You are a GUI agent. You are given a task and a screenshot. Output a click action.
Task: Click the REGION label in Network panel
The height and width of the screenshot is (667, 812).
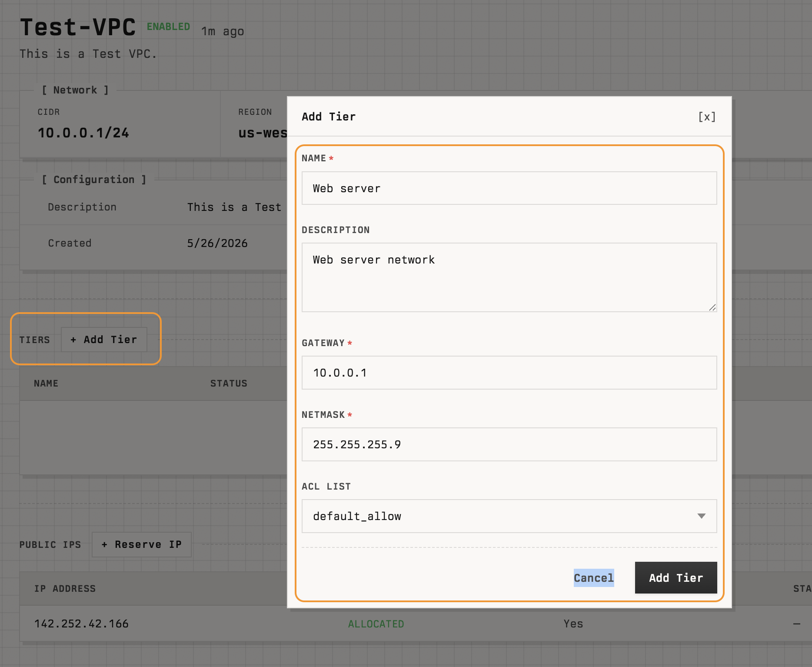click(x=255, y=112)
